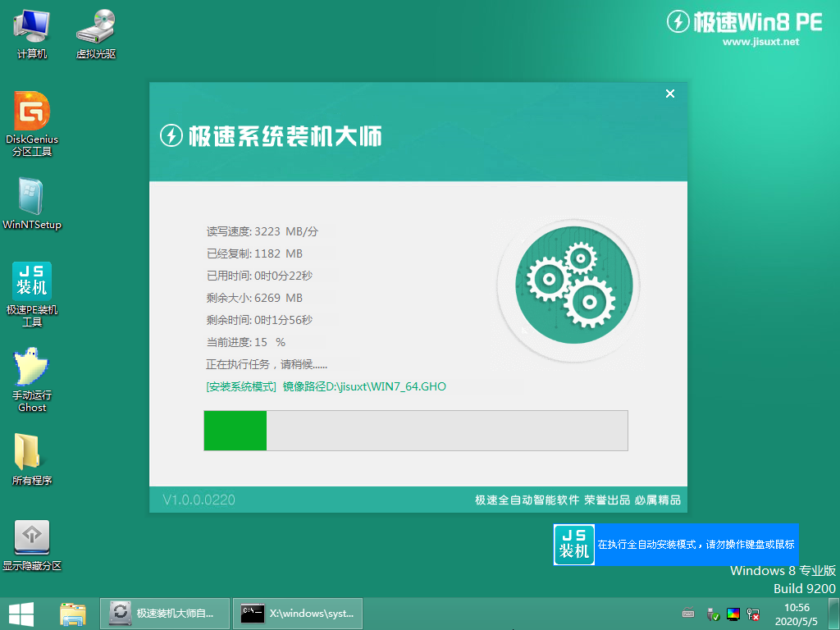
Task: Click the 已用时间: 0时0分22秒 line
Action: point(259,276)
